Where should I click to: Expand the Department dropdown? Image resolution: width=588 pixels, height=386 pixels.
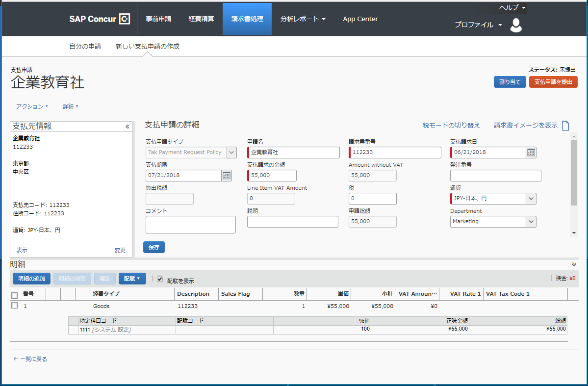[x=531, y=222]
